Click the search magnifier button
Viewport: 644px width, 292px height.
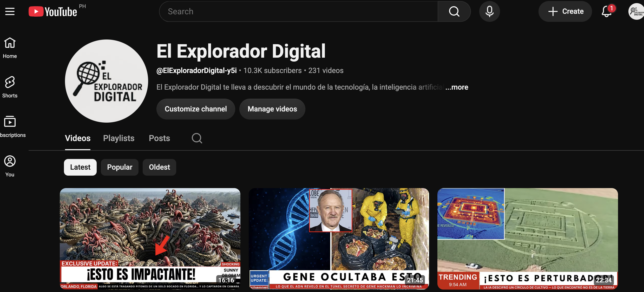coord(454,11)
